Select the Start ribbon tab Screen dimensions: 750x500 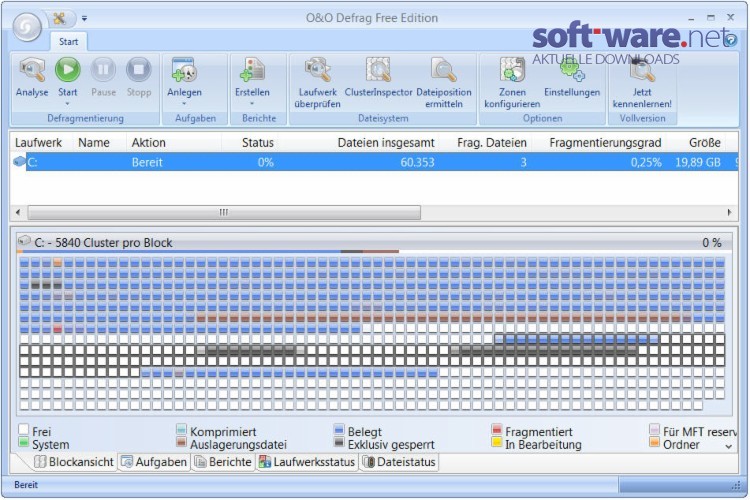(x=68, y=42)
